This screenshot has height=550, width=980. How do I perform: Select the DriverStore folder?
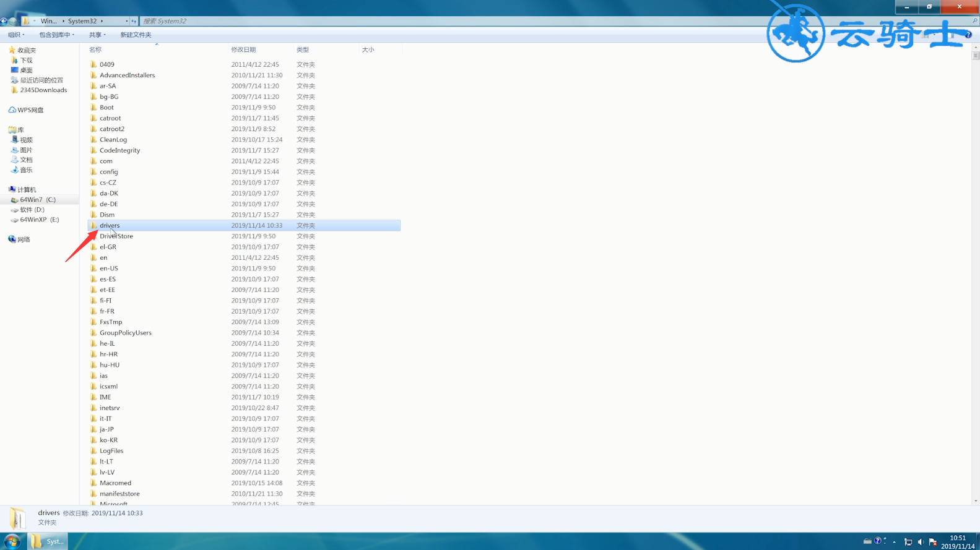(116, 236)
